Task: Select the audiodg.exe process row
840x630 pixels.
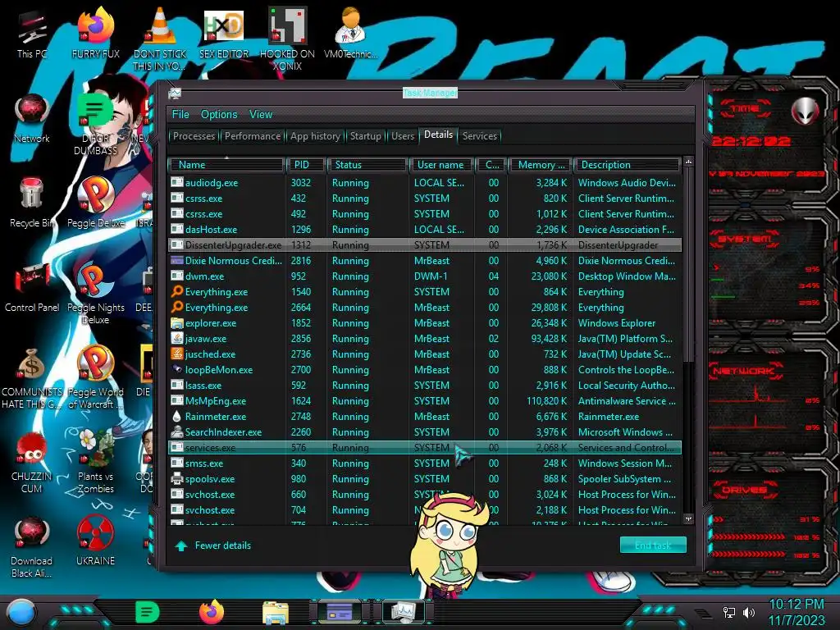Action: tap(426, 183)
